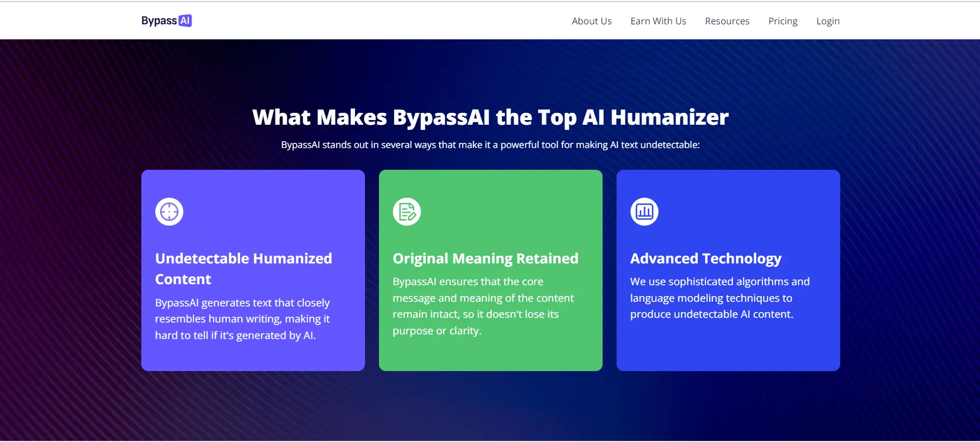The image size is (980, 442).
Task: Click the document edit icon
Action: 407,212
